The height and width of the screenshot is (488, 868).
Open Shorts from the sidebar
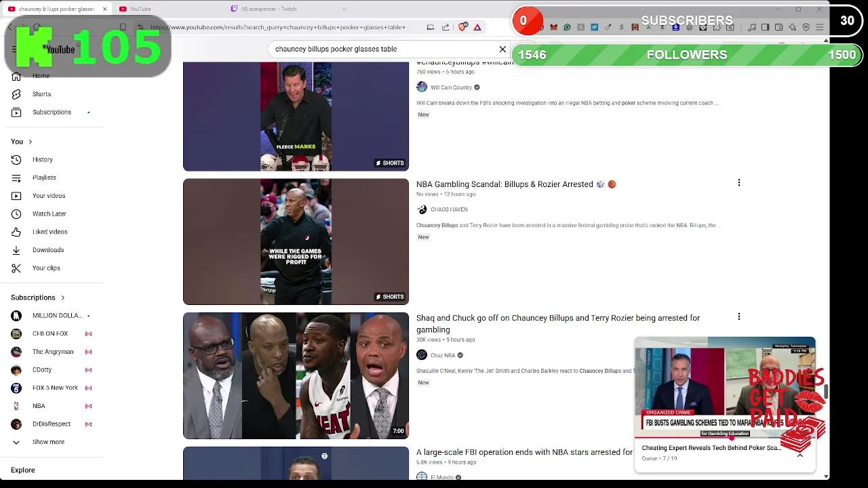coord(41,94)
